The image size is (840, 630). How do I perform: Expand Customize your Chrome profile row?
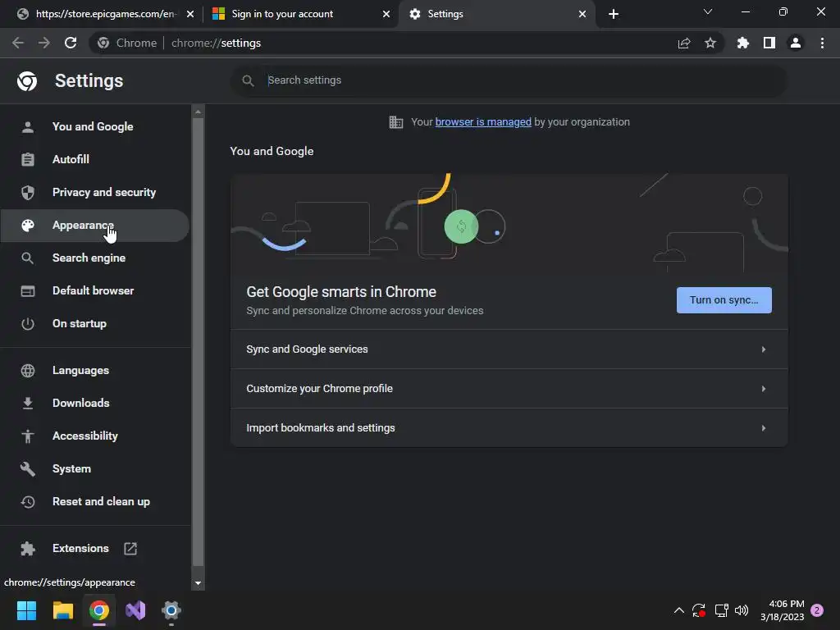coord(509,389)
